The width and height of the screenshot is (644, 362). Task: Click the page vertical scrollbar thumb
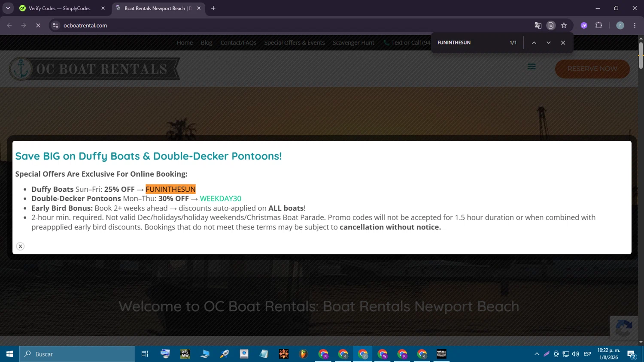tap(641, 55)
